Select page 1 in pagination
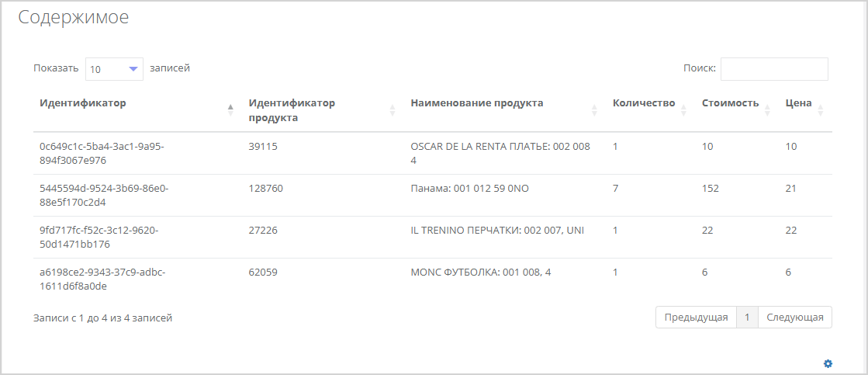Image resolution: width=868 pixels, height=375 pixels. [747, 318]
